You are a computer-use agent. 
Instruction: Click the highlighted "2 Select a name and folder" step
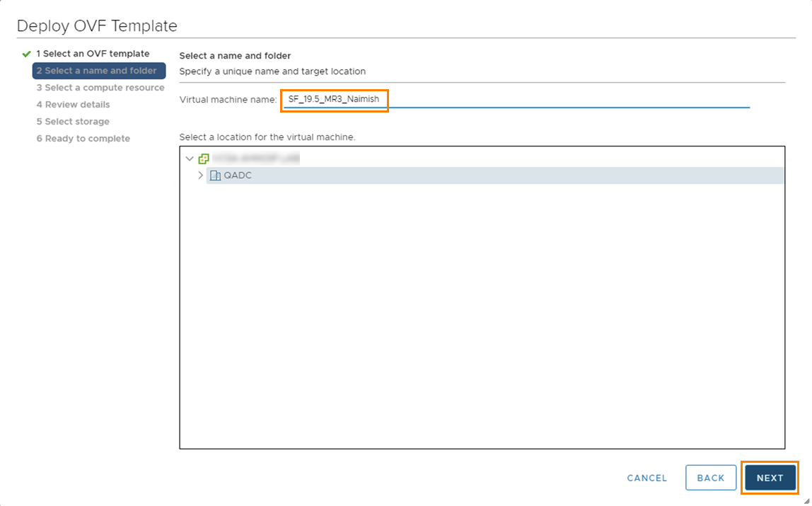tap(98, 70)
